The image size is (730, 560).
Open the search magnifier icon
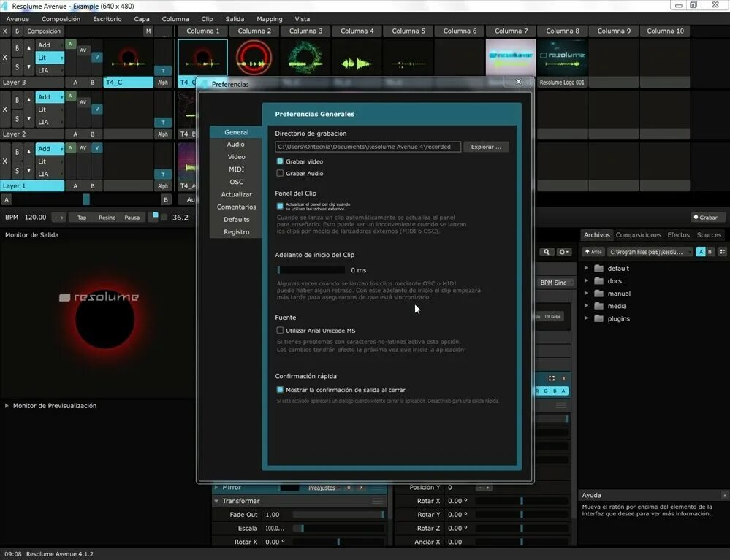(547, 252)
